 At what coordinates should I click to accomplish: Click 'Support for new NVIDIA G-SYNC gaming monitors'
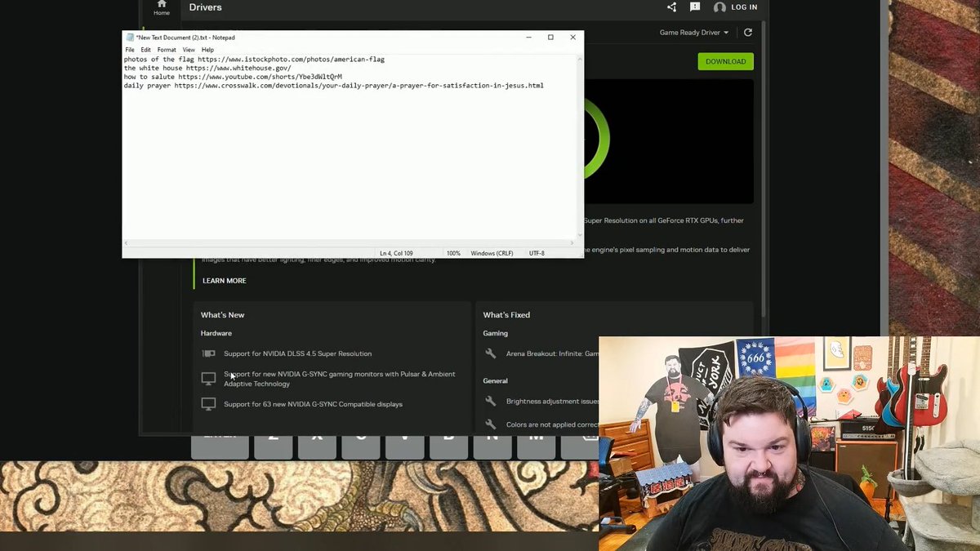340,379
